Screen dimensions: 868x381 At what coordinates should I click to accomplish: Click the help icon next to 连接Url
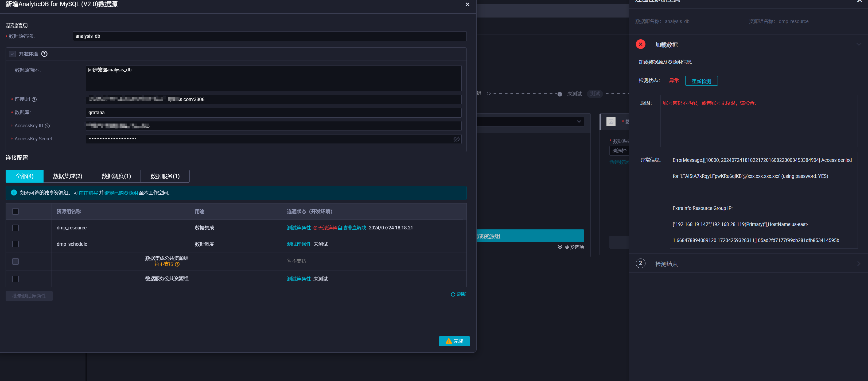tap(34, 99)
